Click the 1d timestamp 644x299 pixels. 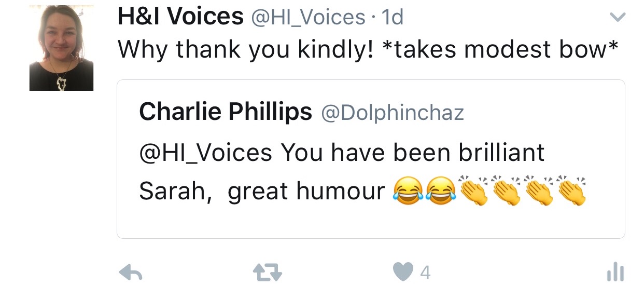(392, 18)
